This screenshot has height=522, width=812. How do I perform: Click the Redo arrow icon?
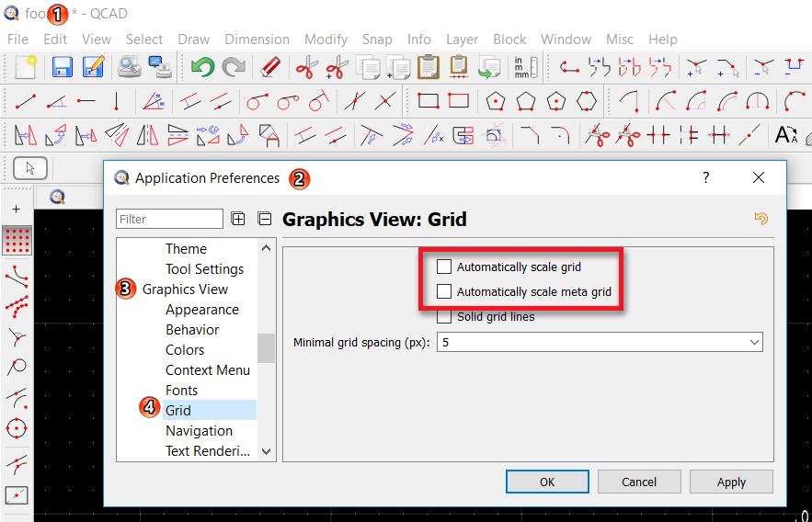click(x=234, y=67)
